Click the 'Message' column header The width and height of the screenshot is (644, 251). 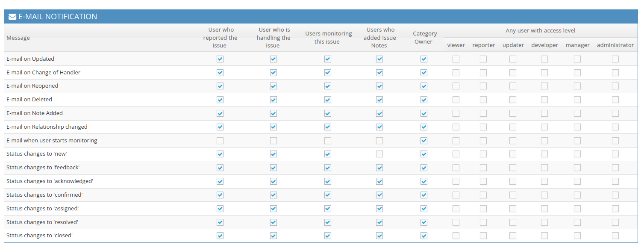click(18, 38)
